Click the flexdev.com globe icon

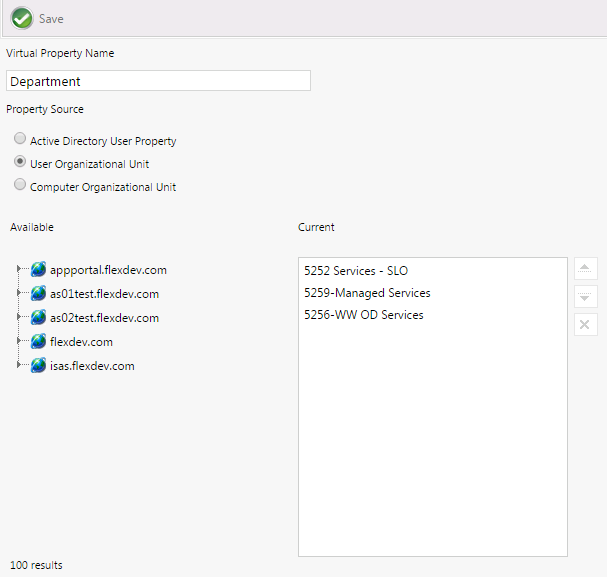pyautogui.click(x=39, y=341)
